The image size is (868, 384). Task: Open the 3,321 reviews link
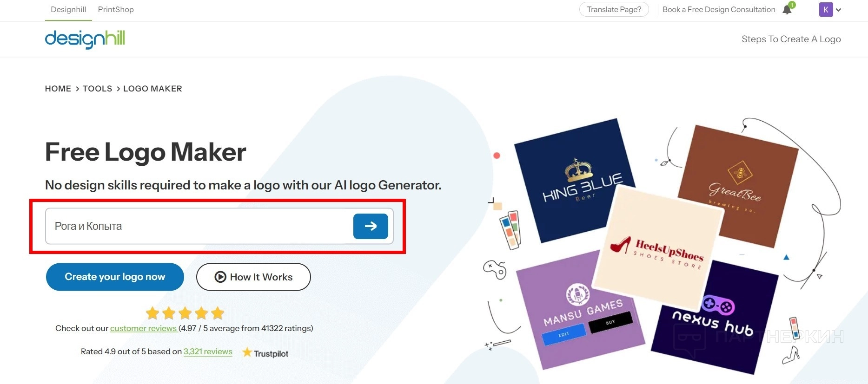[x=208, y=351]
